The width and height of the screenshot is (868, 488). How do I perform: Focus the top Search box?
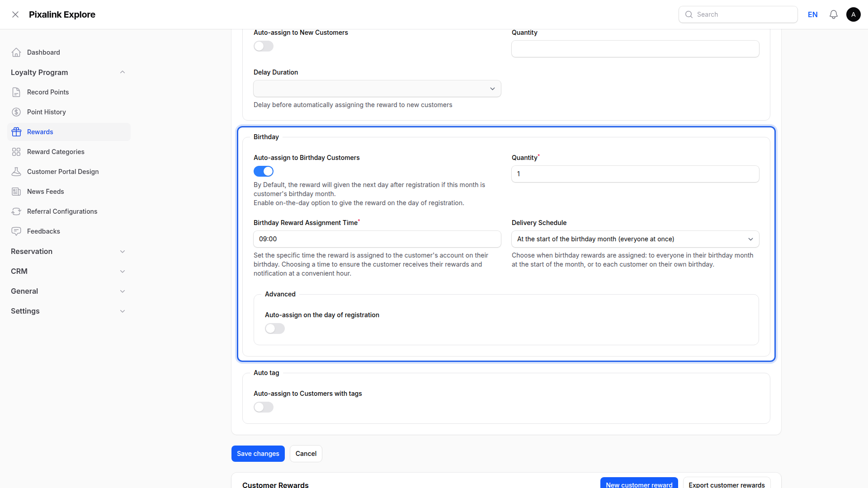(x=738, y=14)
